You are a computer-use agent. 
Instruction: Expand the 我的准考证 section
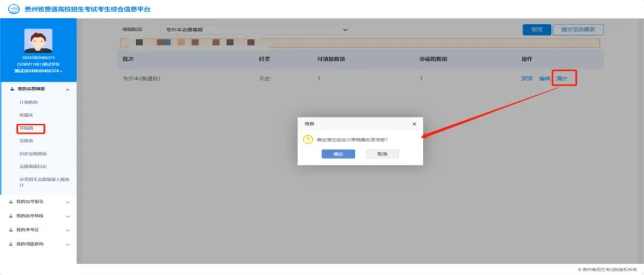pyautogui.click(x=67, y=230)
